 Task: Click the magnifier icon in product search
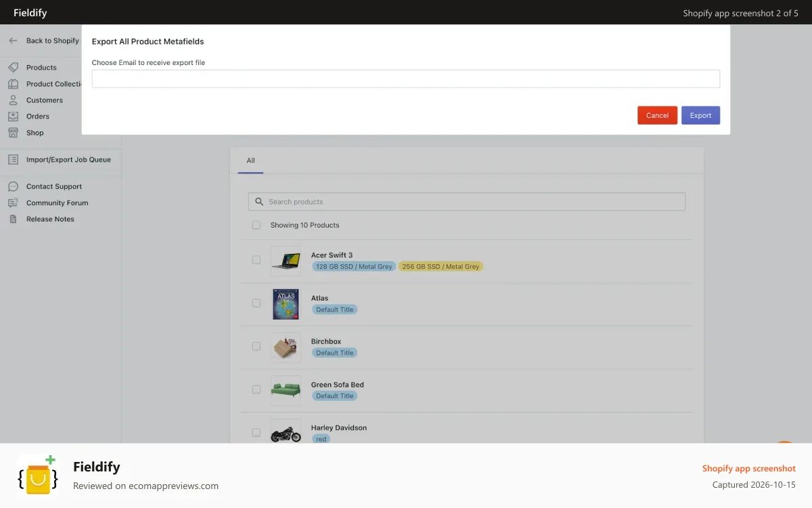[x=260, y=202]
